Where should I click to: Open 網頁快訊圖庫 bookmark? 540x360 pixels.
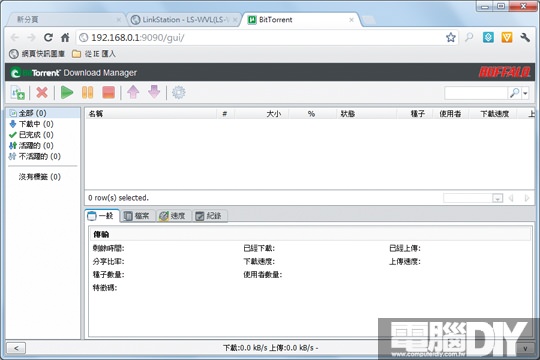click(37, 54)
